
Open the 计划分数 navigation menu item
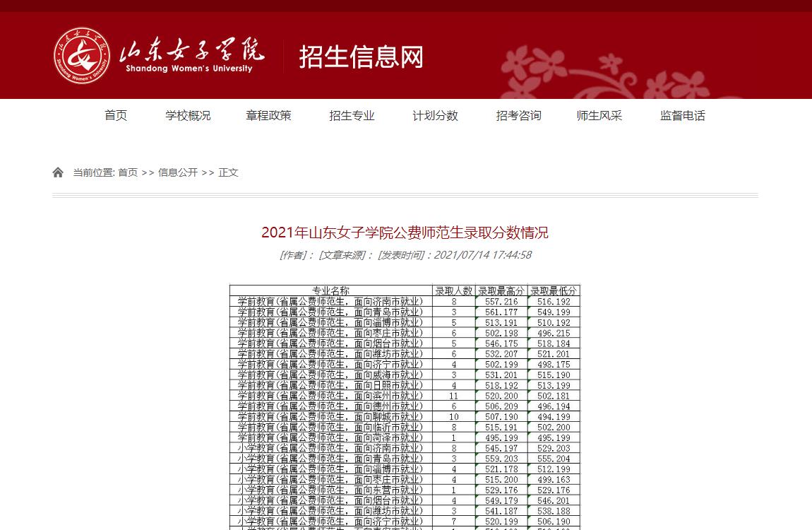(435, 116)
